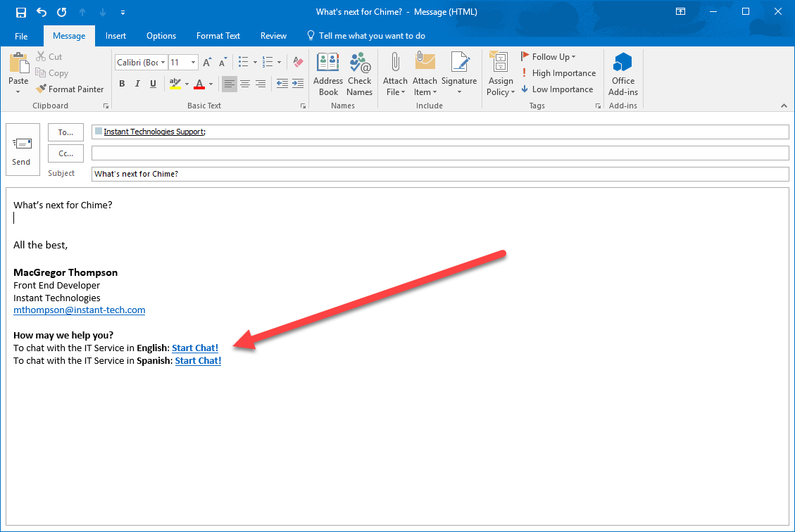This screenshot has height=532, width=795.
Task: Apply red font color
Action: pyautogui.click(x=199, y=84)
